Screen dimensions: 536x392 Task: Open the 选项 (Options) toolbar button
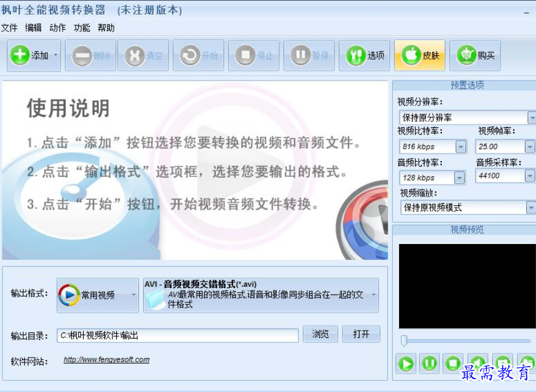click(x=365, y=56)
